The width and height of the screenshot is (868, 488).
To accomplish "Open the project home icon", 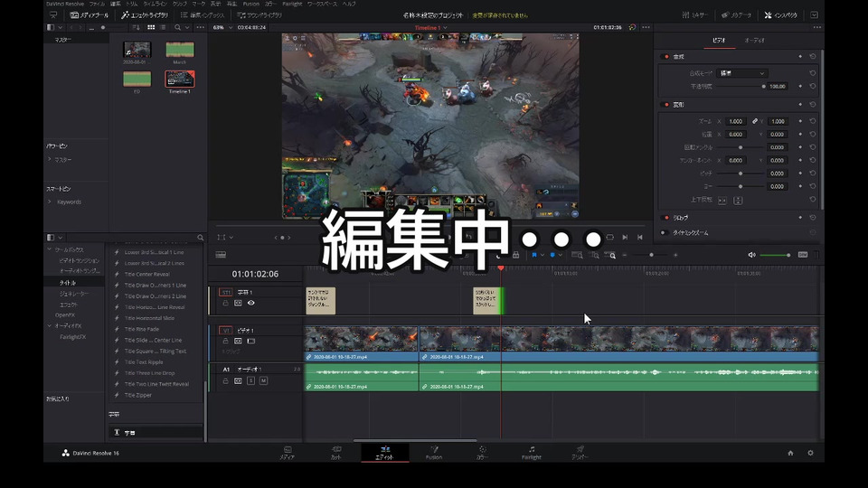I will [x=790, y=453].
